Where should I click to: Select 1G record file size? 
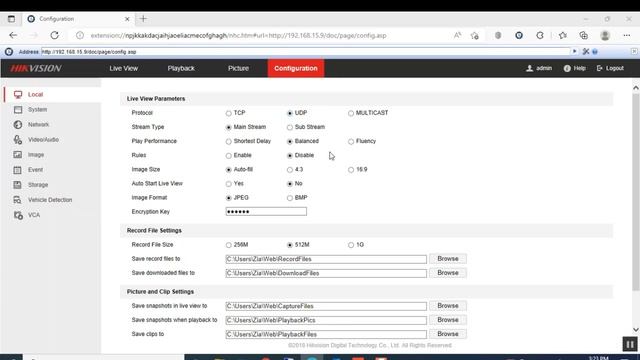[x=351, y=245]
